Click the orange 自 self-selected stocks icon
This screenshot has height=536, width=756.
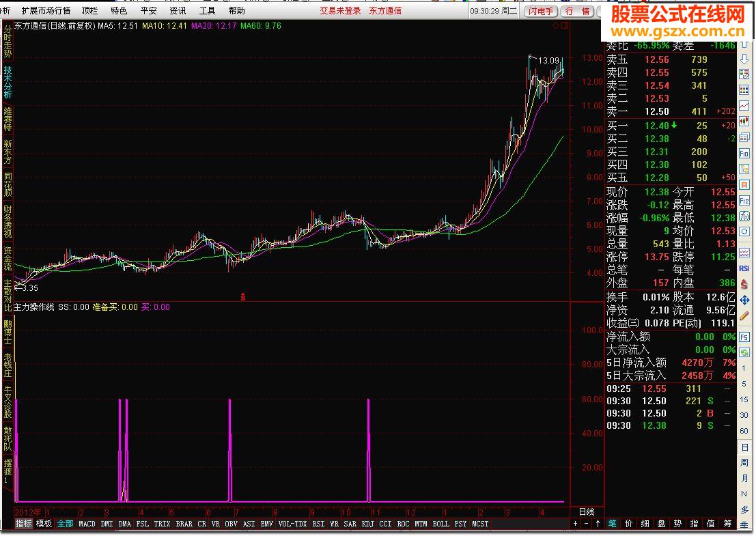click(744, 184)
